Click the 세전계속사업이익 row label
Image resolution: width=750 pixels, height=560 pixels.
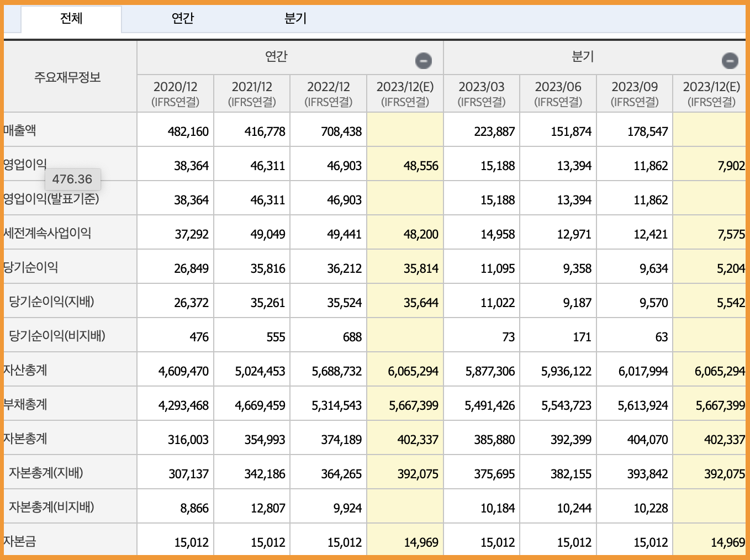47,233
